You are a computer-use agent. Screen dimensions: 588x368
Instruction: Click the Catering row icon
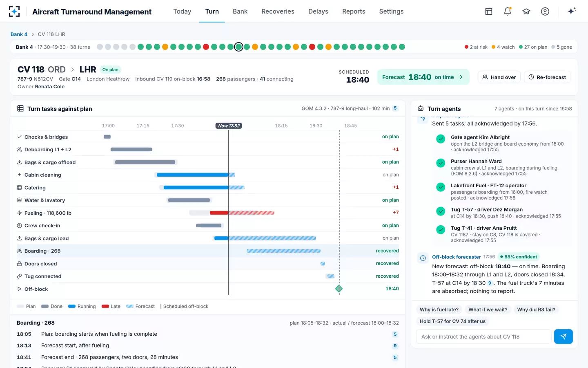(19, 188)
